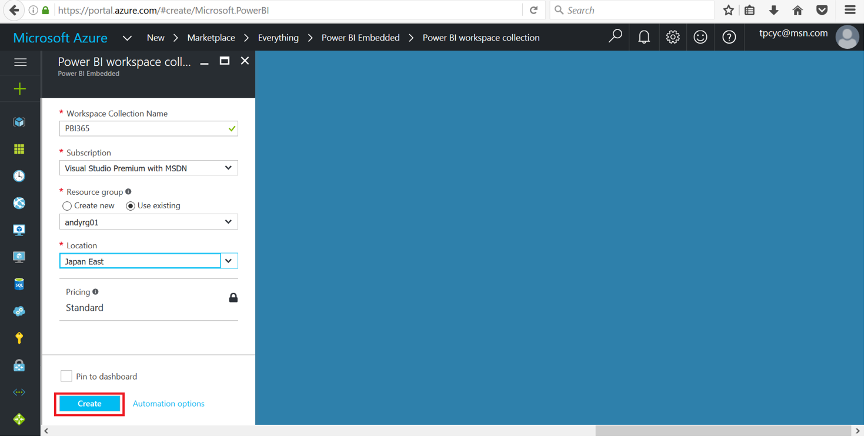Open Subscriptions yellow key icon in sidebar

tap(19, 338)
